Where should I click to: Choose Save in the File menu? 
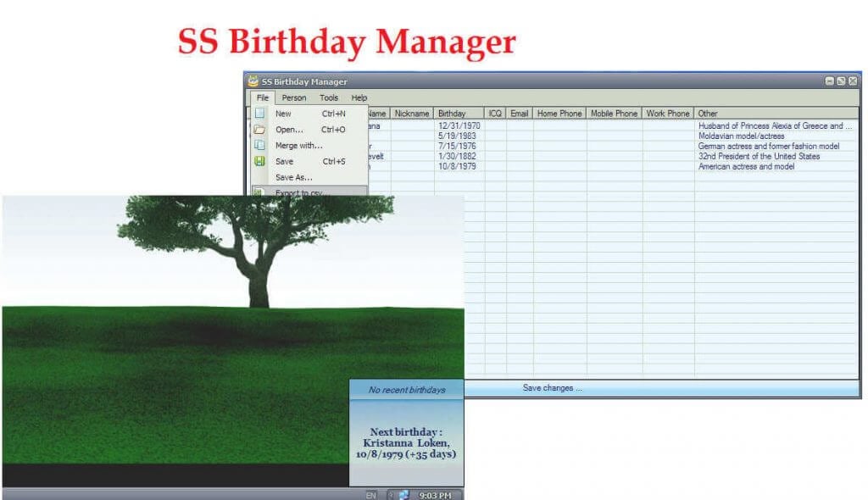(x=310, y=162)
